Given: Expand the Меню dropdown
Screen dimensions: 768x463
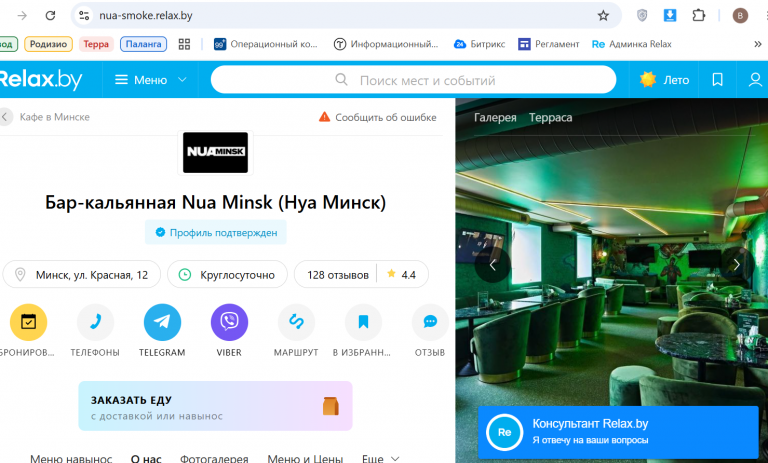Looking at the screenshot, I should [x=150, y=80].
